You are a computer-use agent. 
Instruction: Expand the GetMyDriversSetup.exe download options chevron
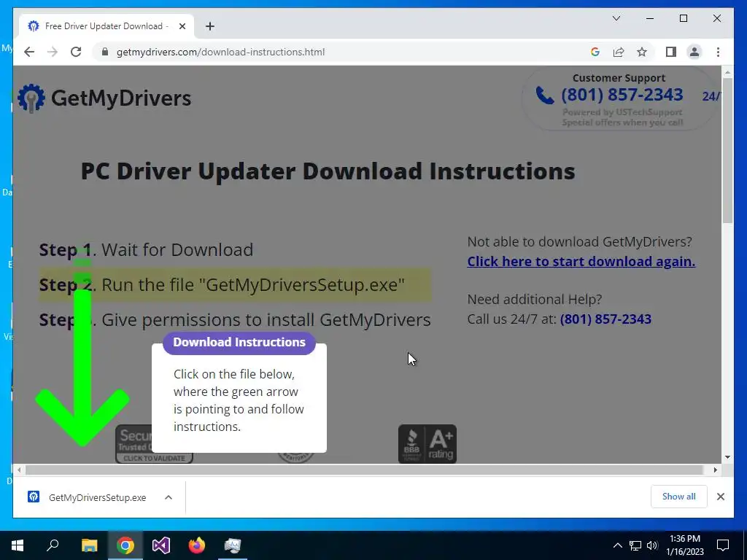tap(169, 497)
